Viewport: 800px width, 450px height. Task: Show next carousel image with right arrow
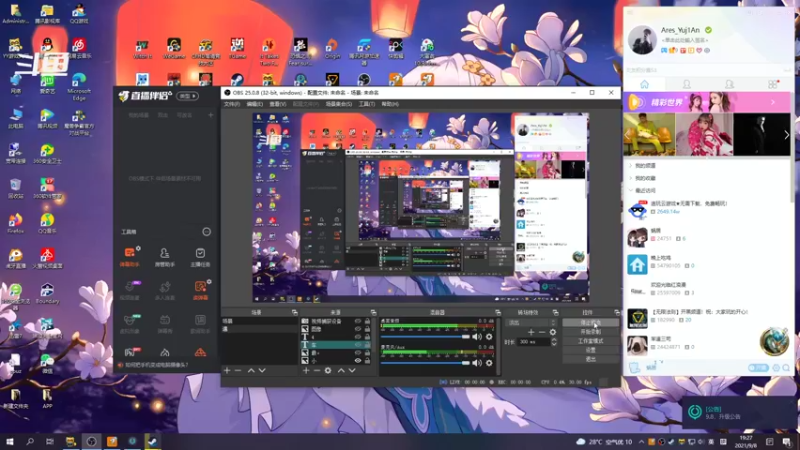click(x=786, y=135)
